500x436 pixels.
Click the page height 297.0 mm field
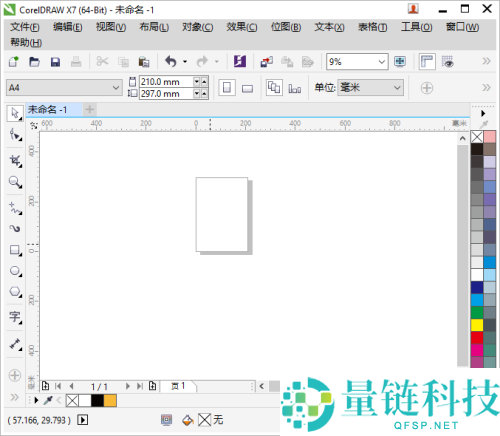click(166, 94)
